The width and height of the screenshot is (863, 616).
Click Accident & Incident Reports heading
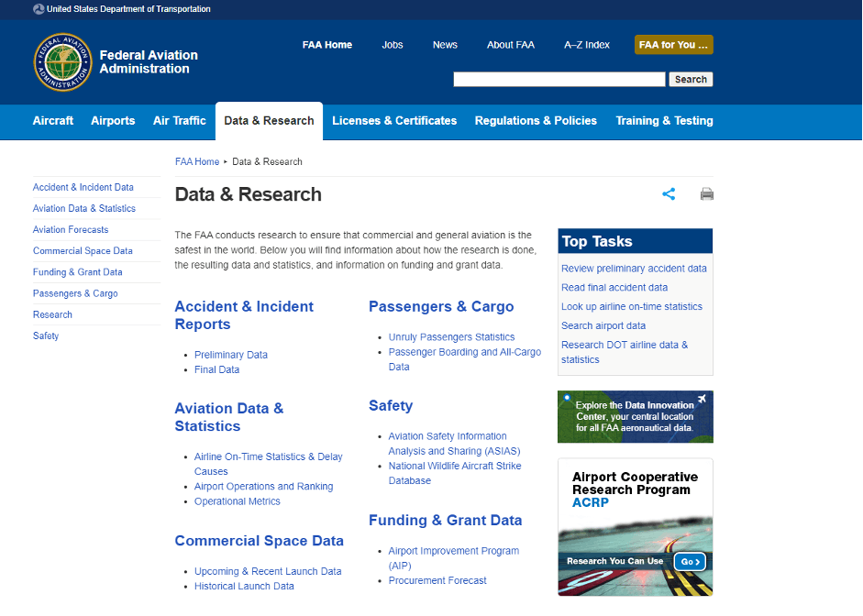pos(244,315)
